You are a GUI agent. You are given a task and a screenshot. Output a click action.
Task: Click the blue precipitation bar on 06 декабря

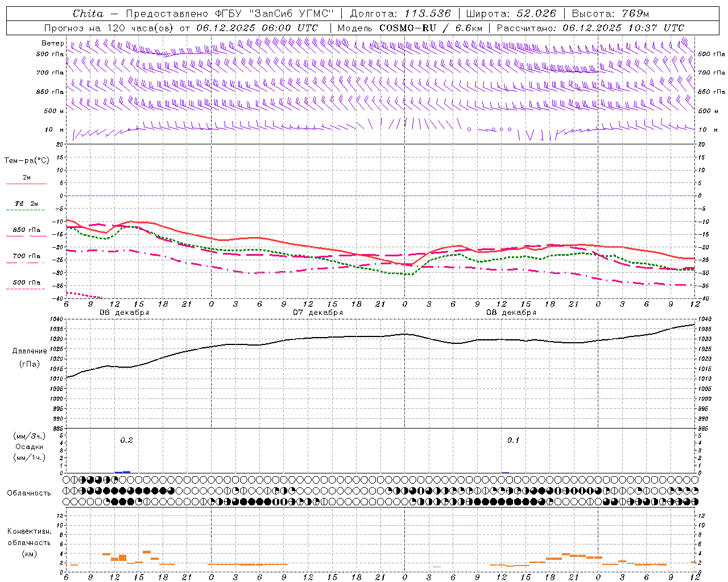122,472
